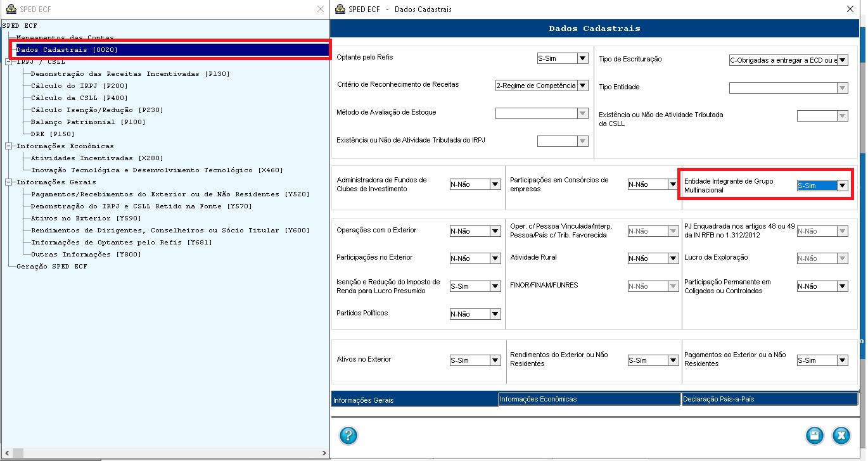Open the Tipo de Escrituração dropdown
Viewport: 868px width, 461px height.
pos(843,61)
